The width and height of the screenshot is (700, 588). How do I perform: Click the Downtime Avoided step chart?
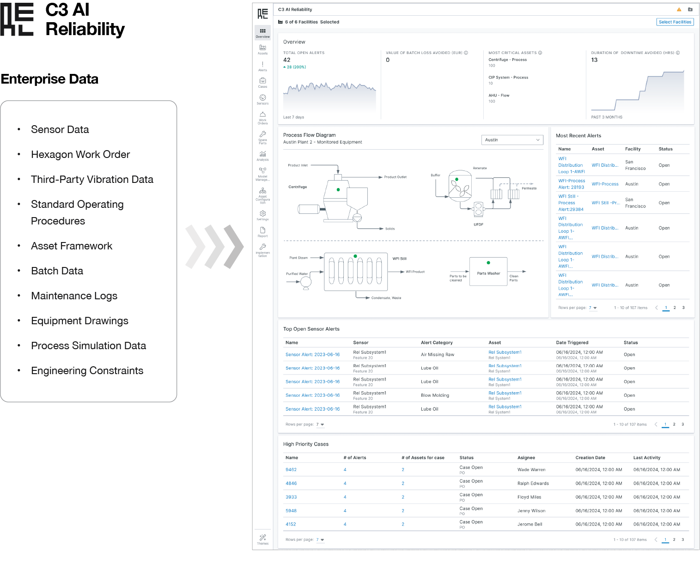point(638,91)
